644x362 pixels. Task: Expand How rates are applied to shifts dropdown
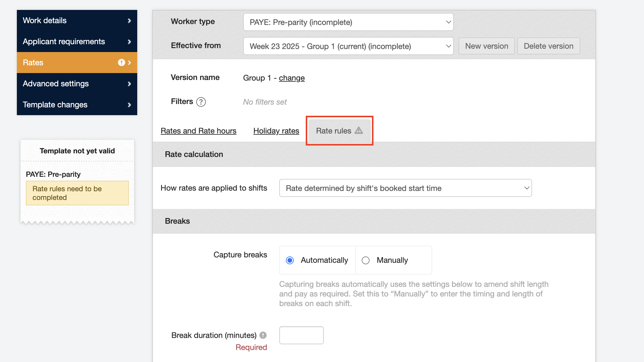tap(405, 188)
